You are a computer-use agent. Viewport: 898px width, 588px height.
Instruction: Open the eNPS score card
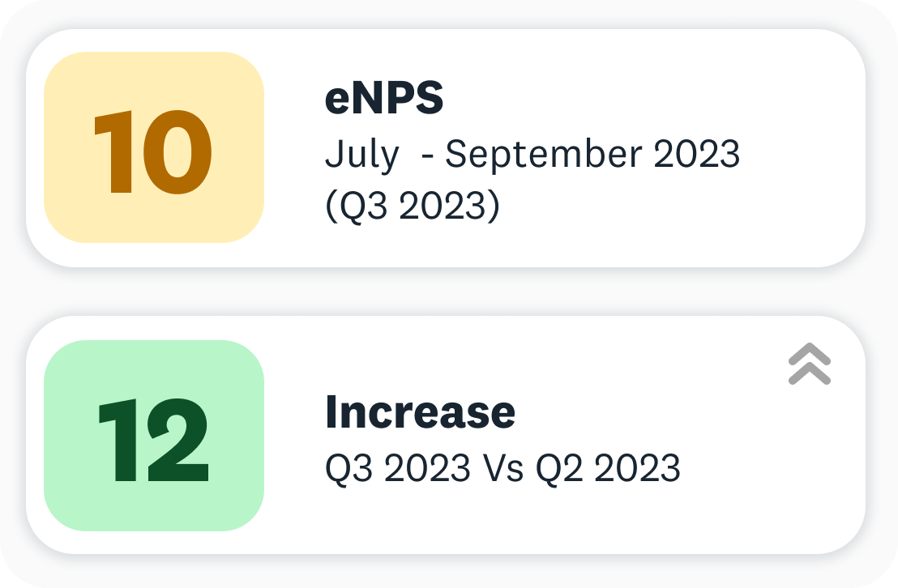click(x=446, y=147)
